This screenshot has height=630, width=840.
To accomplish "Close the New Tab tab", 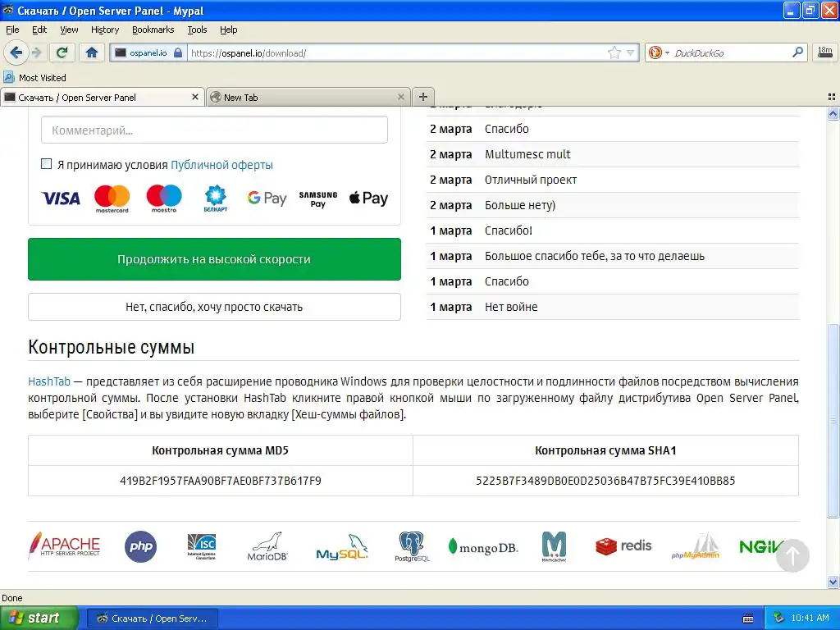I will (400, 97).
